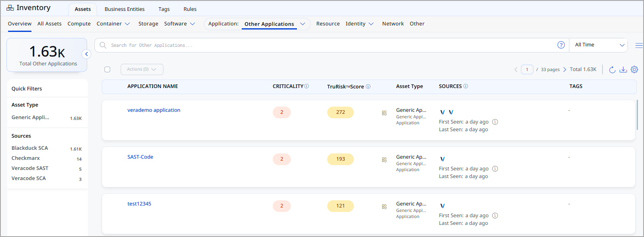Open the Identity dropdown menu
This screenshot has width=644, height=237.
(360, 24)
